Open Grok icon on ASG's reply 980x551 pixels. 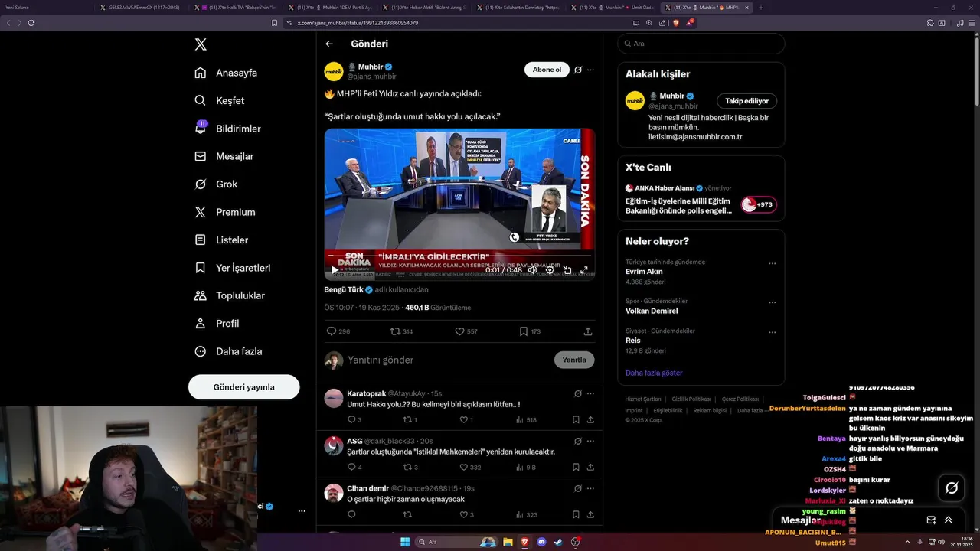click(x=578, y=441)
